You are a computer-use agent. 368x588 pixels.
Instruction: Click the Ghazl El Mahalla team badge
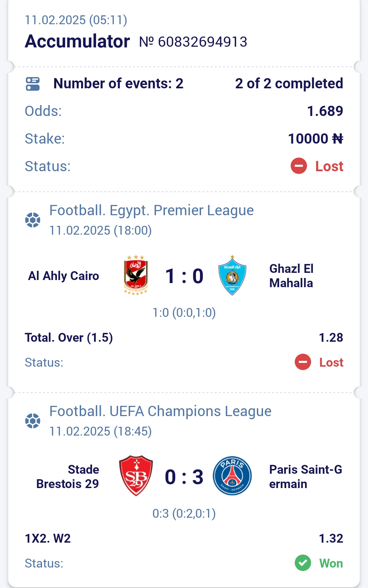232,275
